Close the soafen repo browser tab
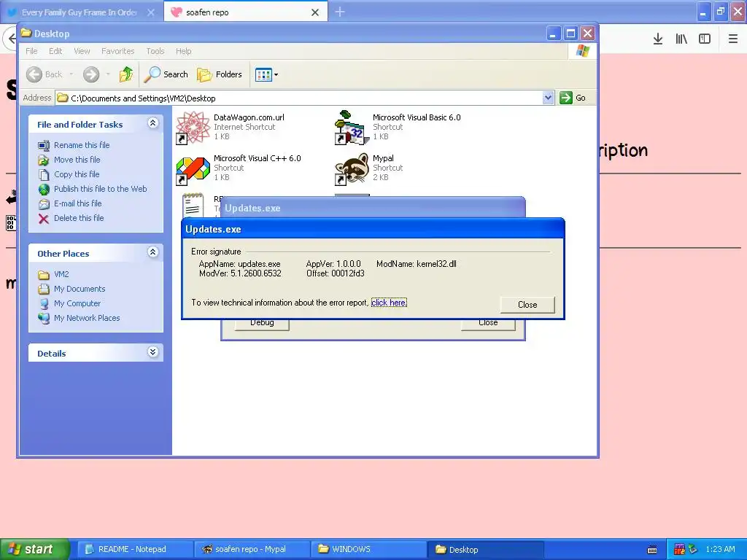Screen dimensions: 747x560 [x=315, y=12]
